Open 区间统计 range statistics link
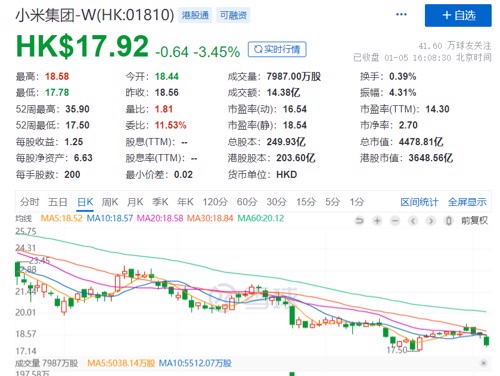 click(419, 202)
